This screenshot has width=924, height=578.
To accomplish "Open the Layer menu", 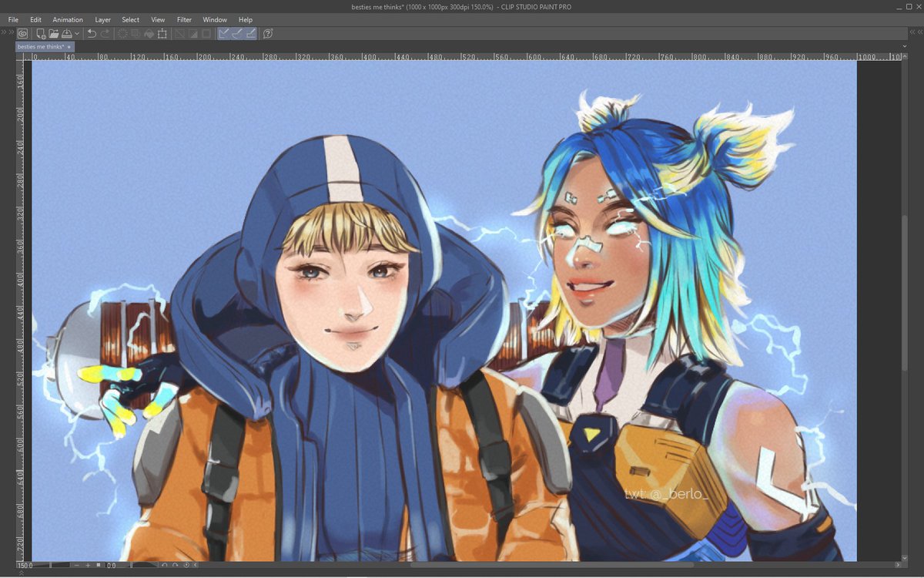I will pyautogui.click(x=102, y=19).
